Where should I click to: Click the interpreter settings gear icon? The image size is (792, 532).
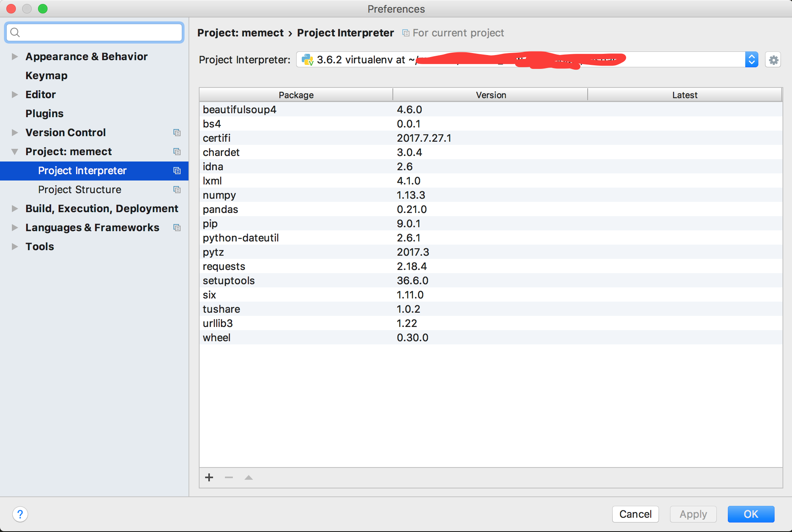pos(773,60)
